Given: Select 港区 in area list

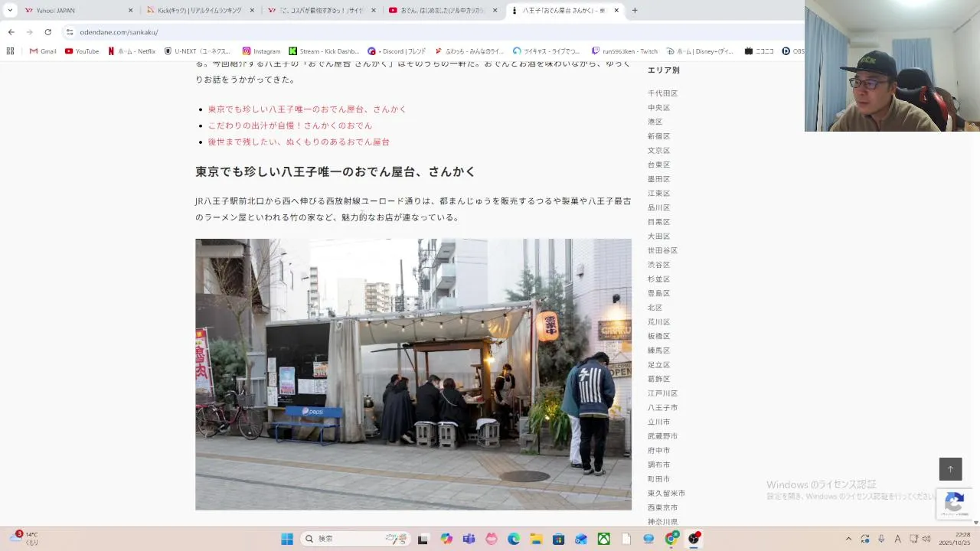Looking at the screenshot, I should (x=655, y=122).
